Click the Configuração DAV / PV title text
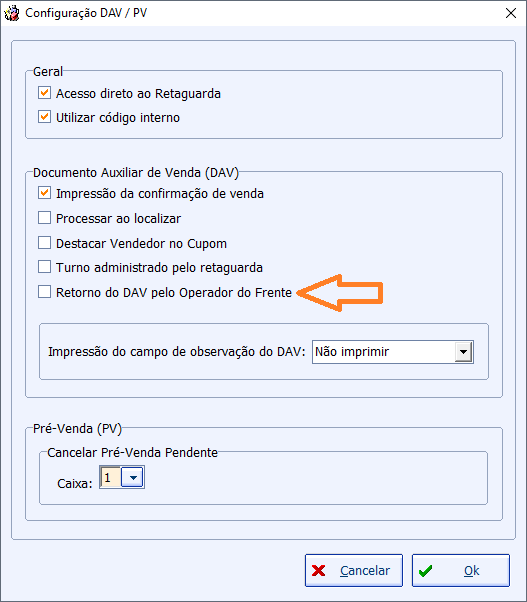Viewport: 527px width, 602px height. 86,13
